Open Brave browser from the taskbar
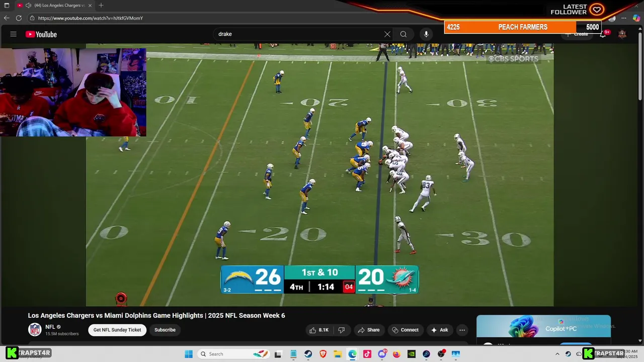Screen dimensions: 644x362 click(323, 354)
